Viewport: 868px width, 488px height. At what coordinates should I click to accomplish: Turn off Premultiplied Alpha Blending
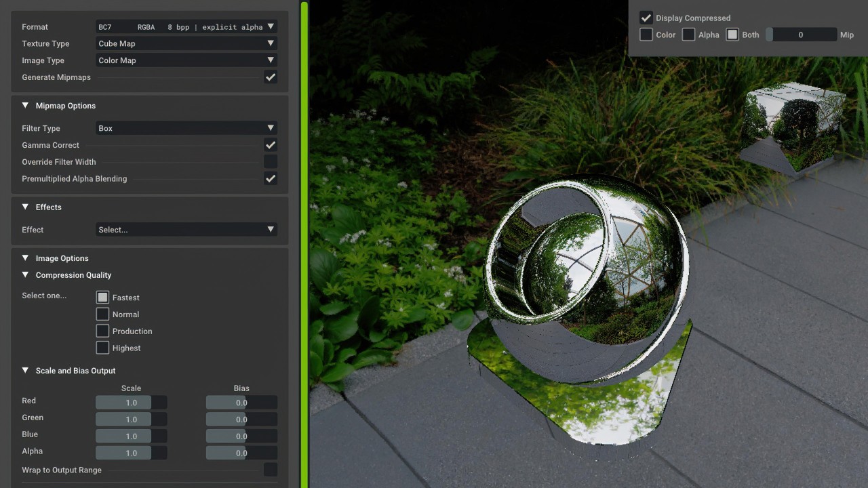[270, 178]
